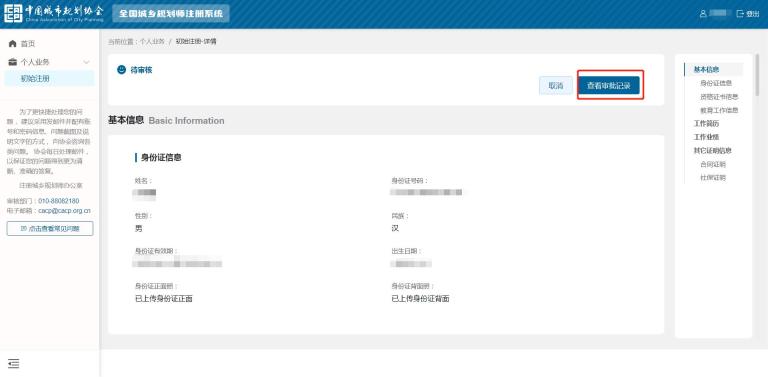The height and width of the screenshot is (377, 768).
Task: Click the smiley status icon beside 待审核
Action: (x=121, y=70)
